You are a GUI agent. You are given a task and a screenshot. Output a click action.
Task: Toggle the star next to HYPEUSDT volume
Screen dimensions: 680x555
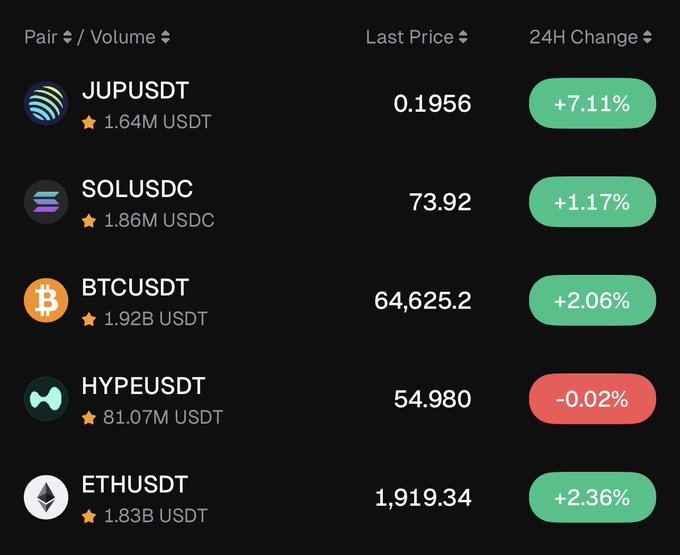click(89, 418)
